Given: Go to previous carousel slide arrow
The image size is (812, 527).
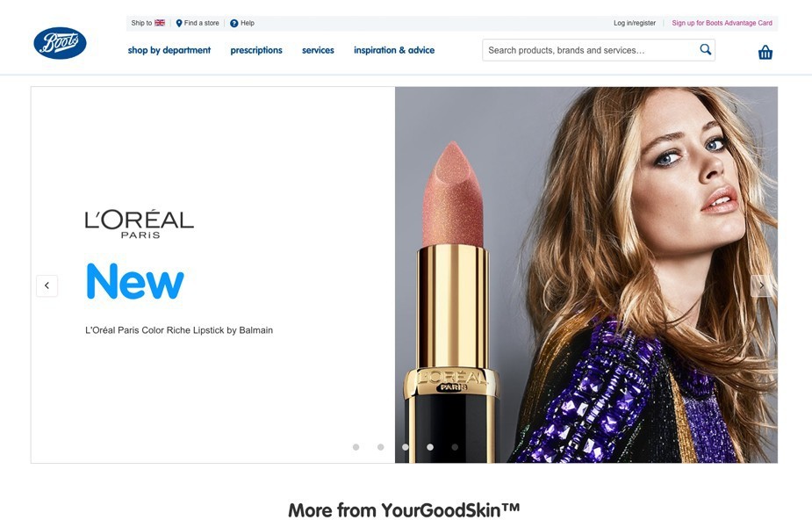Looking at the screenshot, I should coord(47,285).
